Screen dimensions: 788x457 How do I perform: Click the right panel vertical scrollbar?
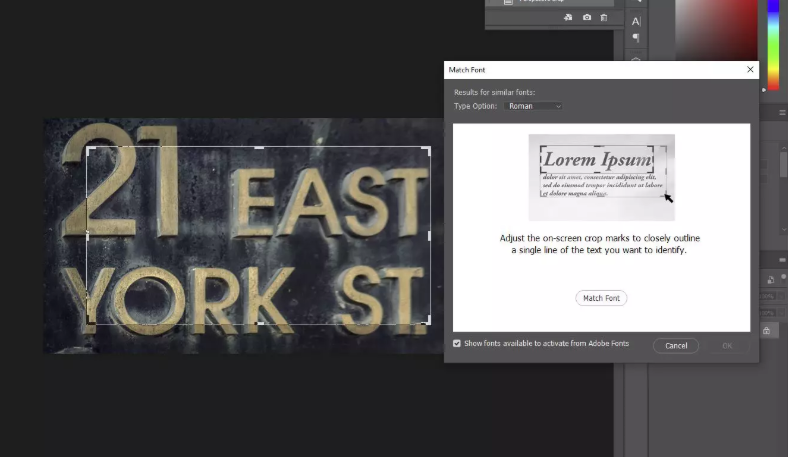783,189
